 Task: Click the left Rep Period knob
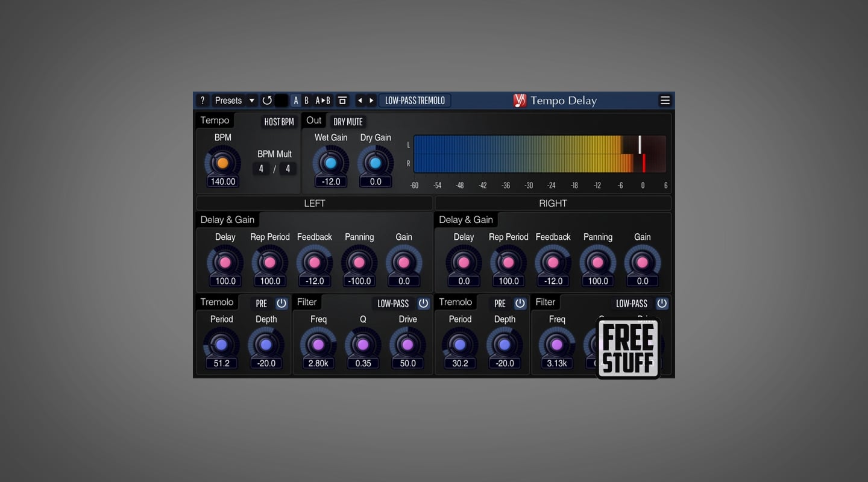pyautogui.click(x=270, y=263)
